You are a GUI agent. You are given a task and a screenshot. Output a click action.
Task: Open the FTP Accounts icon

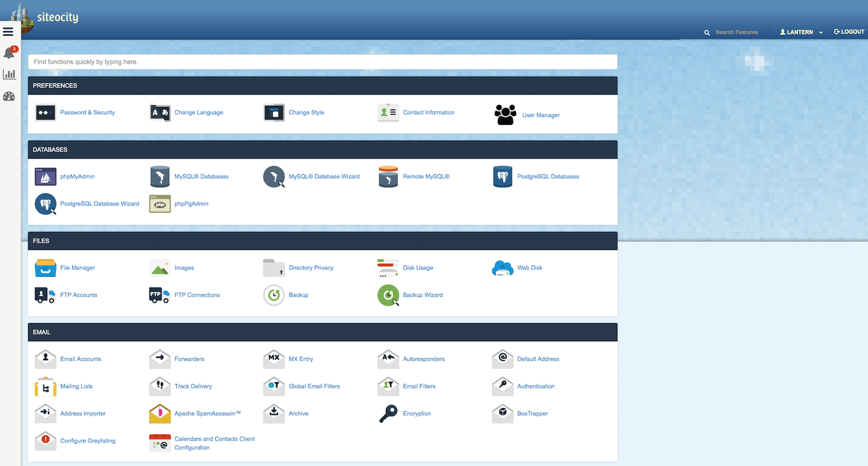pos(45,295)
